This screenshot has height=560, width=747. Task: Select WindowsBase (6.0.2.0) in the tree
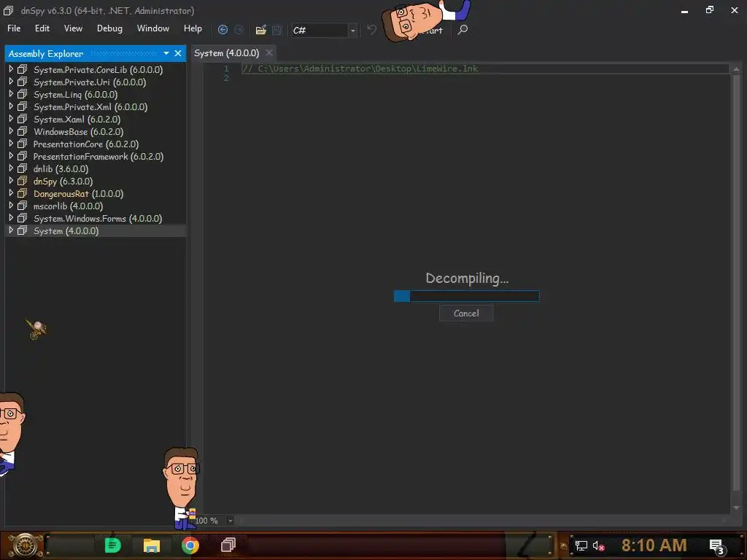[79, 132]
